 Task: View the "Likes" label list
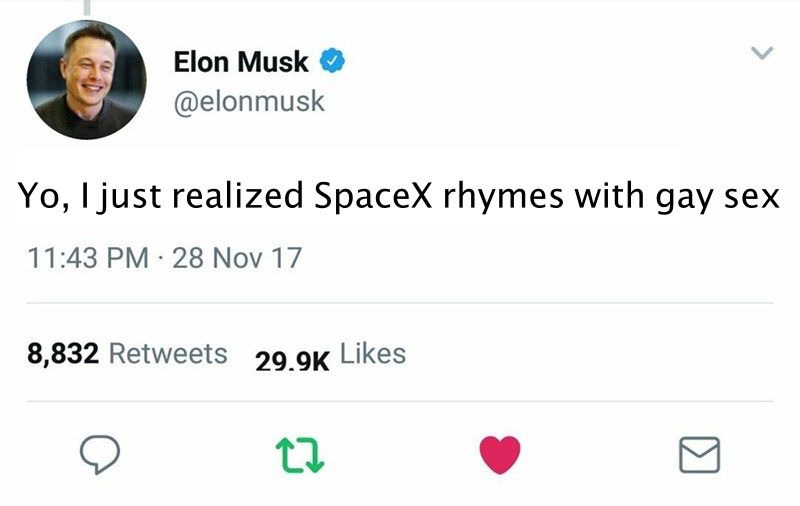[373, 353]
